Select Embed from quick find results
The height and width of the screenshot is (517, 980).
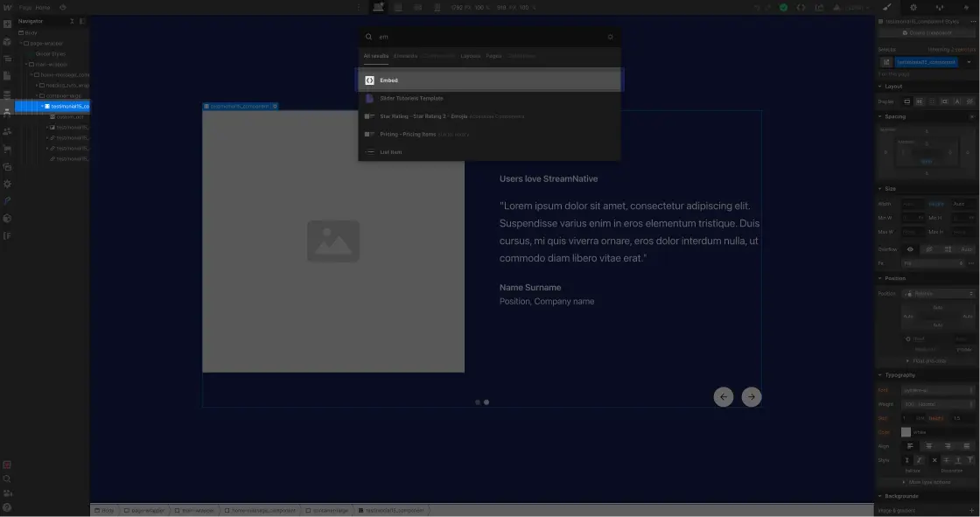(490, 80)
